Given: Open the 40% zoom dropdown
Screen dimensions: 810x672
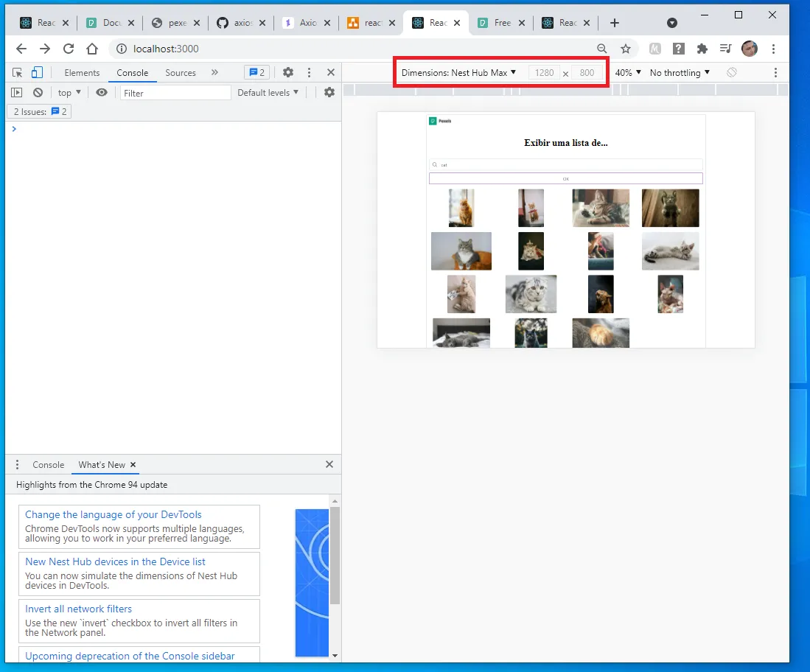Looking at the screenshot, I should [628, 72].
